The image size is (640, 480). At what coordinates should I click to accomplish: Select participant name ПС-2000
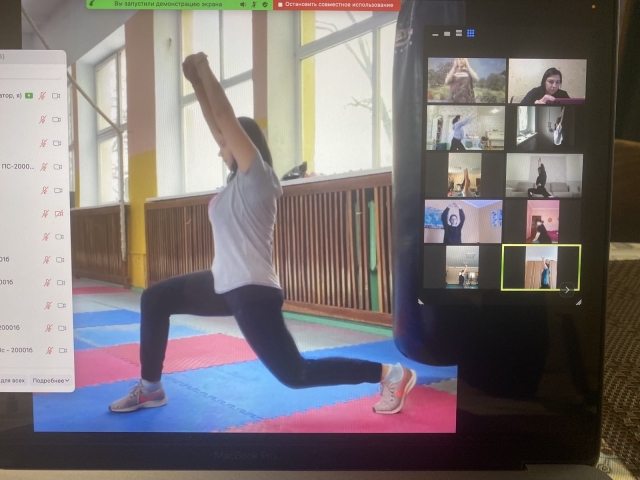tap(18, 167)
